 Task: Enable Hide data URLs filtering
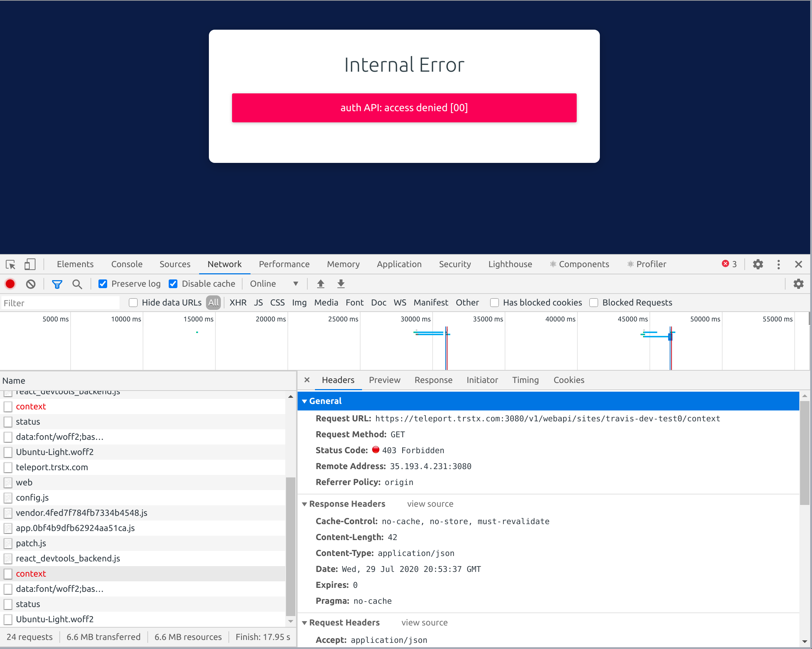pyautogui.click(x=133, y=303)
